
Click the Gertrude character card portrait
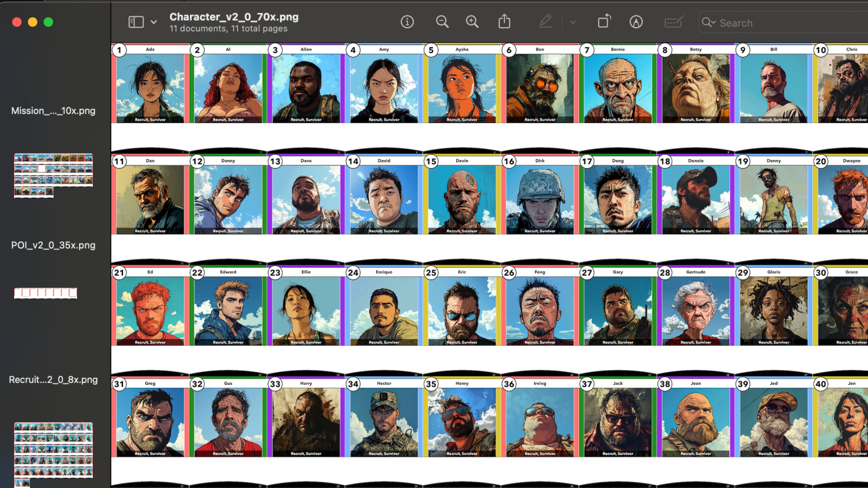tap(695, 310)
